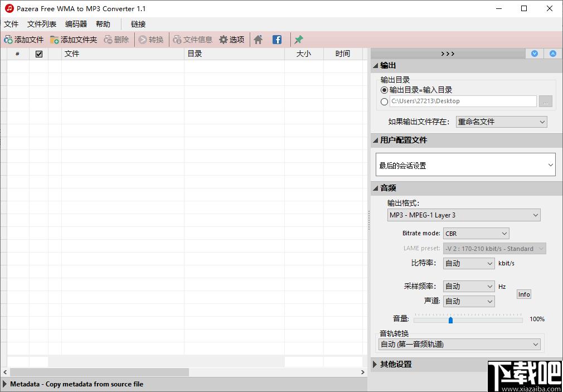Open the 输出格式 MP3 dropdown
Viewport: 563px width, 392px height.
click(x=464, y=215)
